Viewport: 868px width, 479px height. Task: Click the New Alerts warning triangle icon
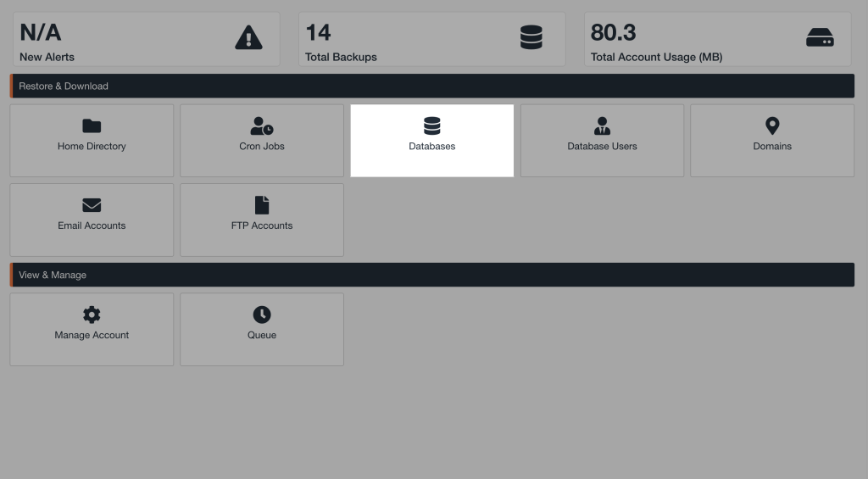[248, 37]
